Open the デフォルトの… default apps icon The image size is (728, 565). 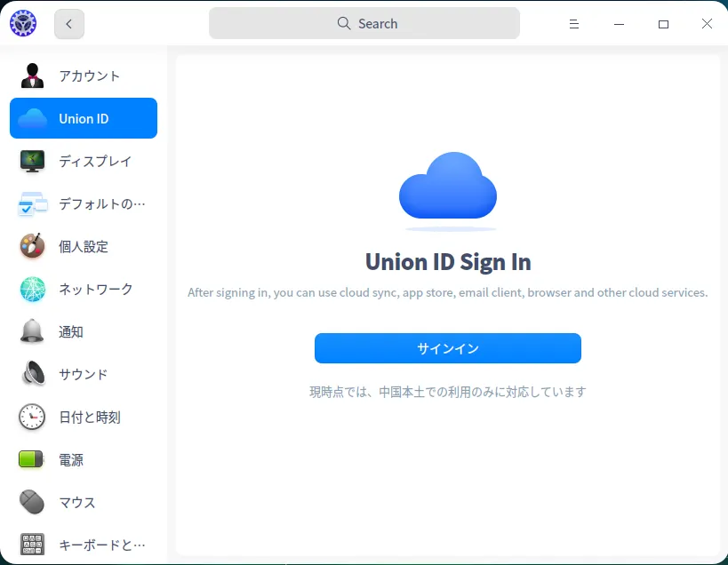click(x=33, y=203)
